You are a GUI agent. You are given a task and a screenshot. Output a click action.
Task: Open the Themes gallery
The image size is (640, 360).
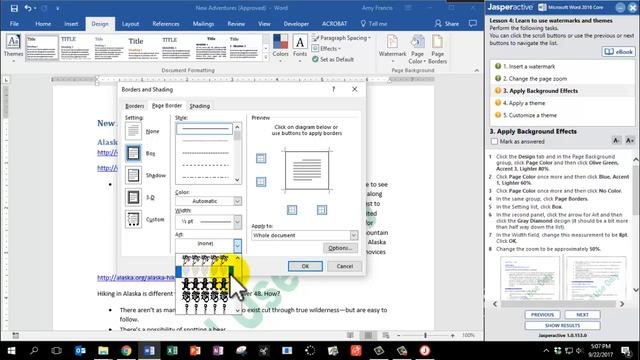click(13, 48)
